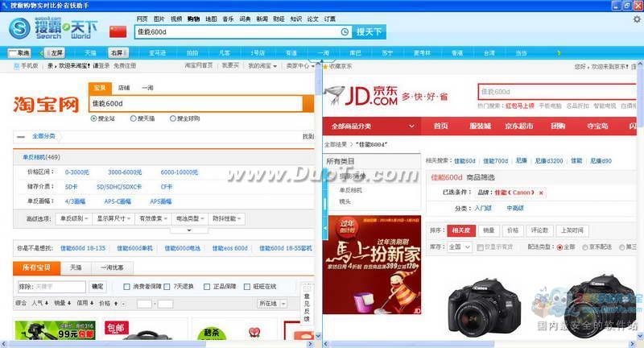Click the mobile phone icon 手机版
The image size is (644, 348).
(x=16, y=66)
